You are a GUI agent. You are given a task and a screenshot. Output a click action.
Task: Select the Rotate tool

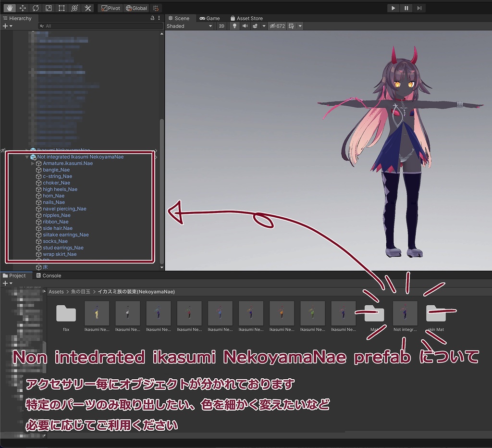click(36, 8)
